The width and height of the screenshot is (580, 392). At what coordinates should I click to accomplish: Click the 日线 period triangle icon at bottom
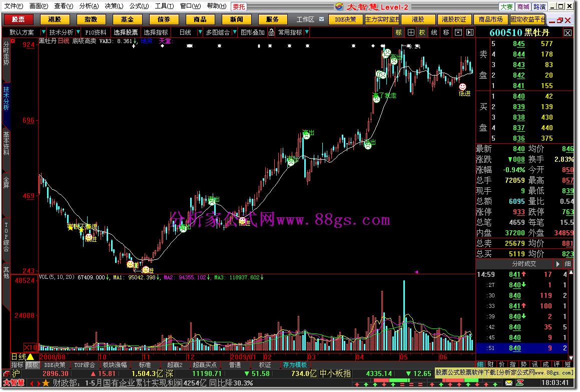coord(31,357)
